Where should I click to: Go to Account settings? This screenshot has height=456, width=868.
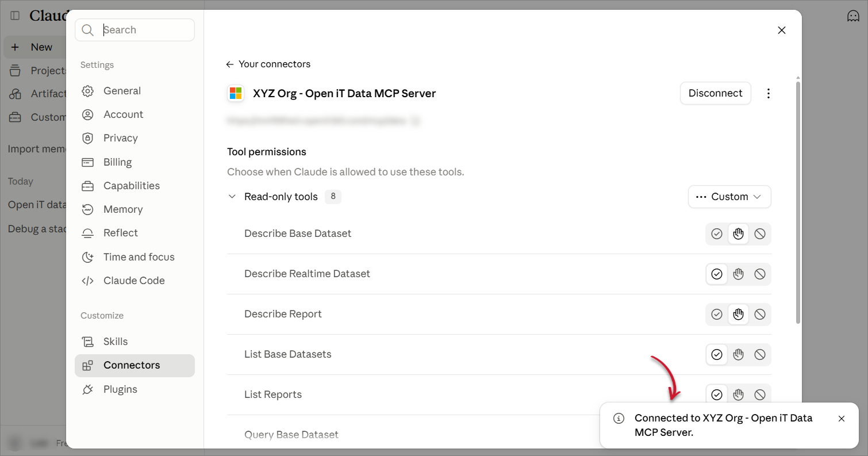[x=135, y=114]
